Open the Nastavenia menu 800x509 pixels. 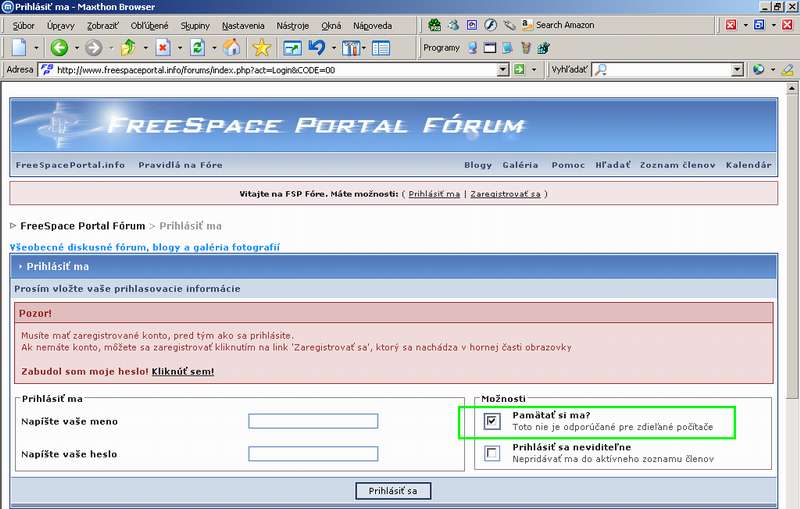point(243,26)
